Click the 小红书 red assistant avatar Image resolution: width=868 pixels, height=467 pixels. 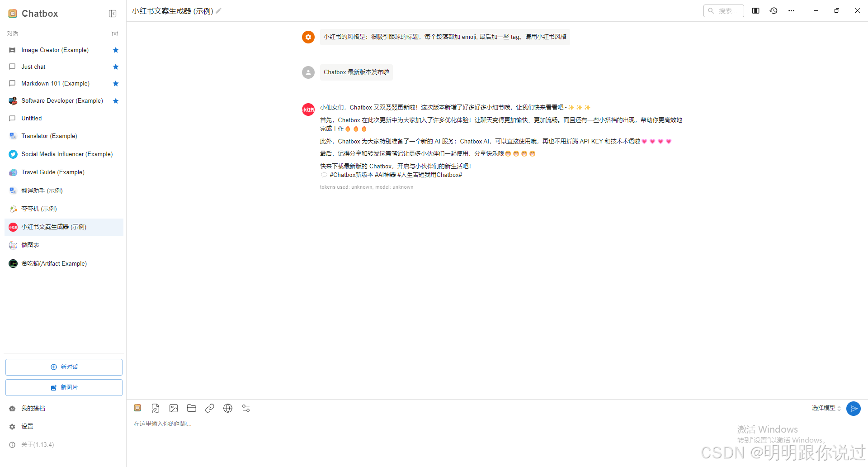coord(308,110)
